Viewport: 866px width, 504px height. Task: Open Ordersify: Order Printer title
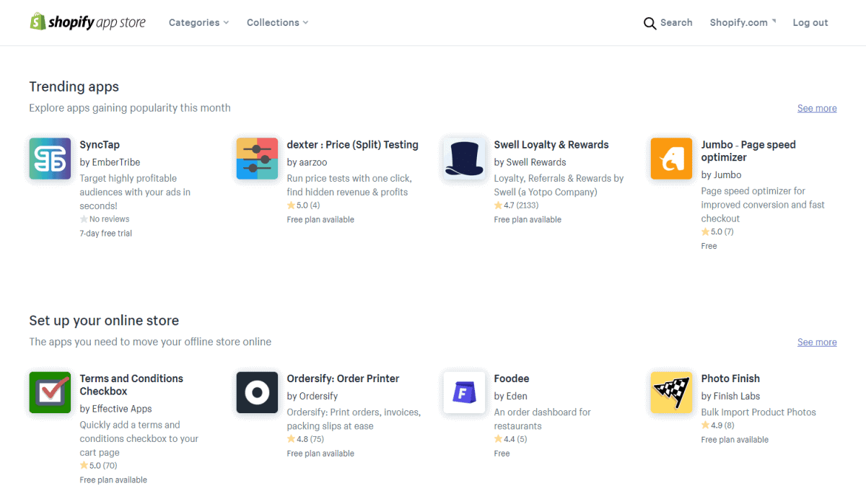pyautogui.click(x=343, y=379)
